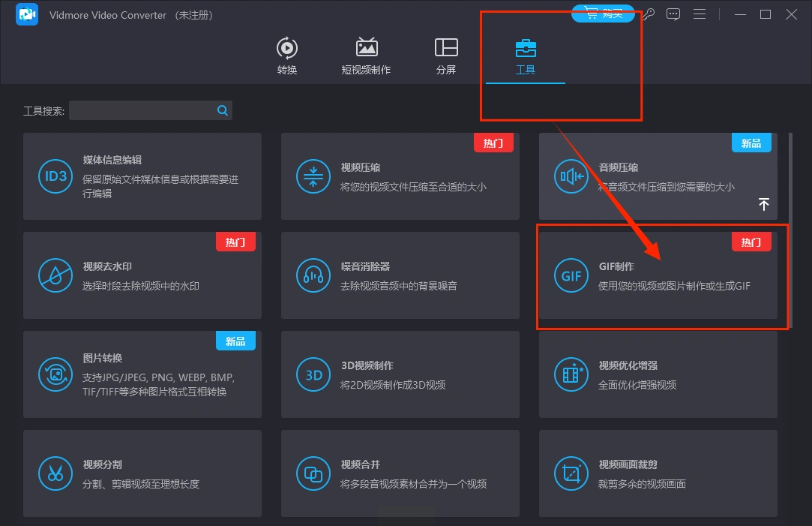Open the 视频压缩 tool title
This screenshot has height=526, width=812.
tap(361, 167)
